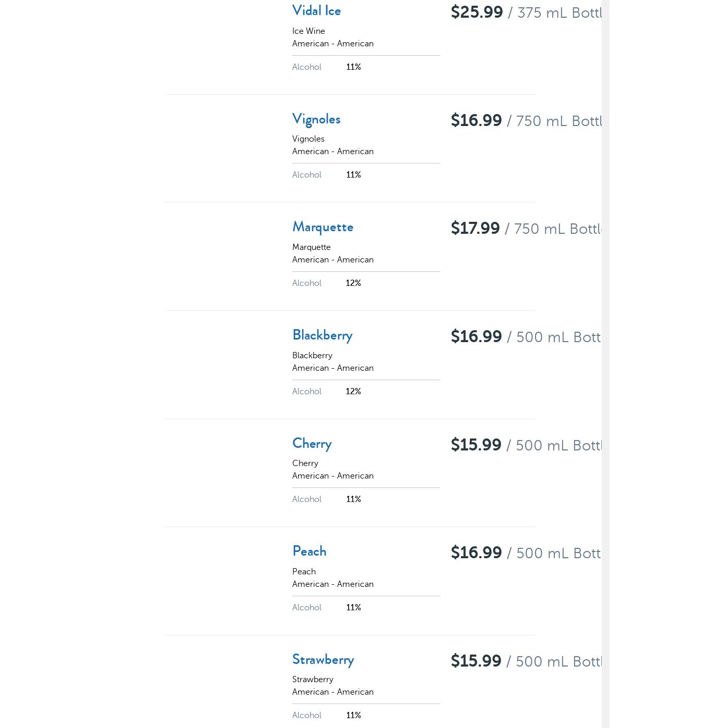The height and width of the screenshot is (728, 708).
Task: Click the $25.99 Vidal Ice price
Action: 477,12
